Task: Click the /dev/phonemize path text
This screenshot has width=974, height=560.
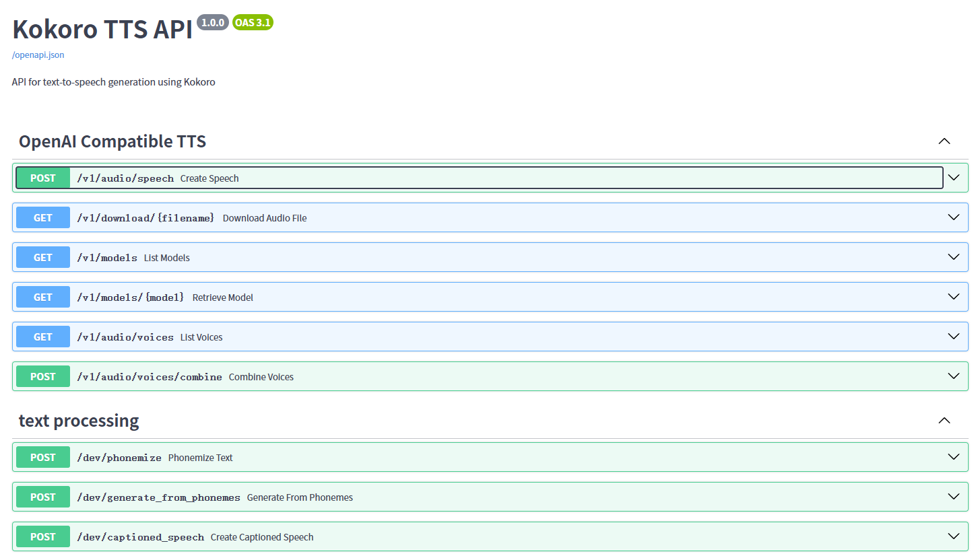Action: coord(119,458)
